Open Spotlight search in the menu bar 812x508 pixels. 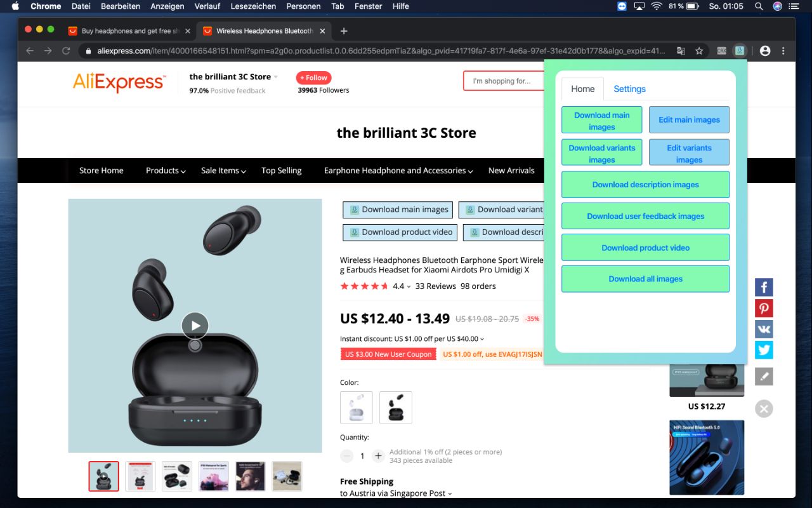[759, 6]
